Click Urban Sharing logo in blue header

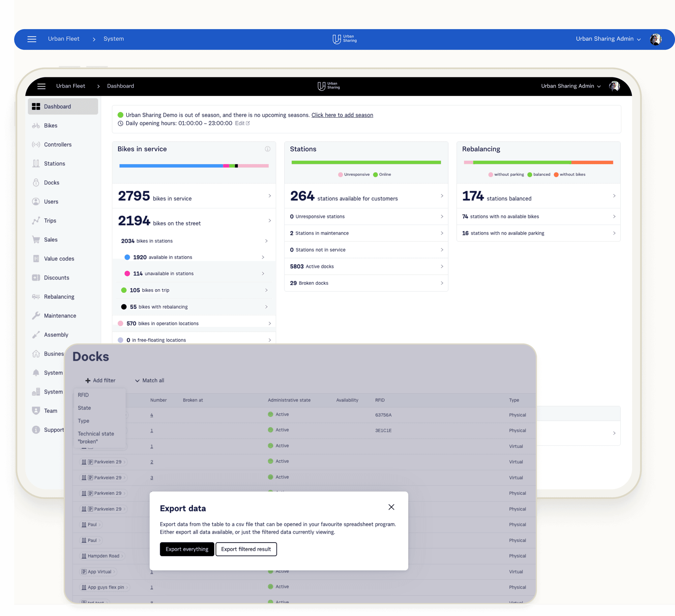pyautogui.click(x=344, y=39)
